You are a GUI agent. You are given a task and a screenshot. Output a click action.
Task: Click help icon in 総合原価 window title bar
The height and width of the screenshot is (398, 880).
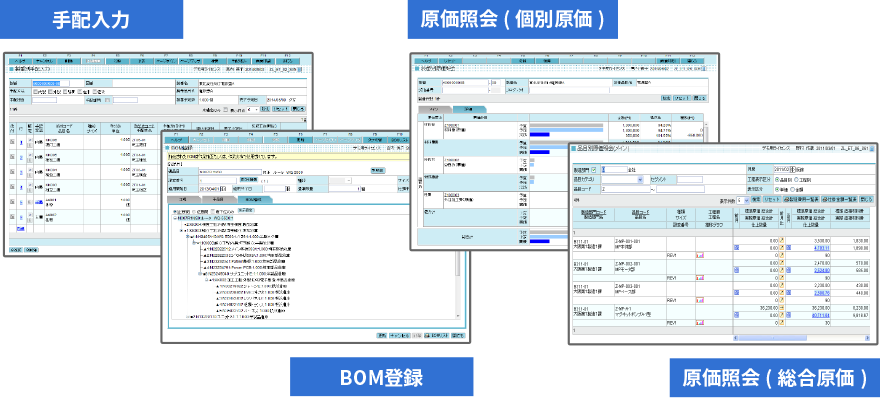point(872,148)
